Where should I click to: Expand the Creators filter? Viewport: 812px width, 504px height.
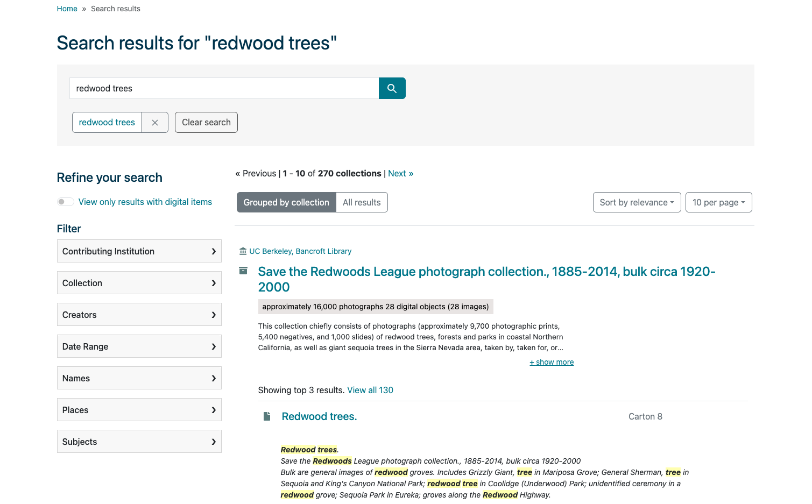pyautogui.click(x=139, y=314)
